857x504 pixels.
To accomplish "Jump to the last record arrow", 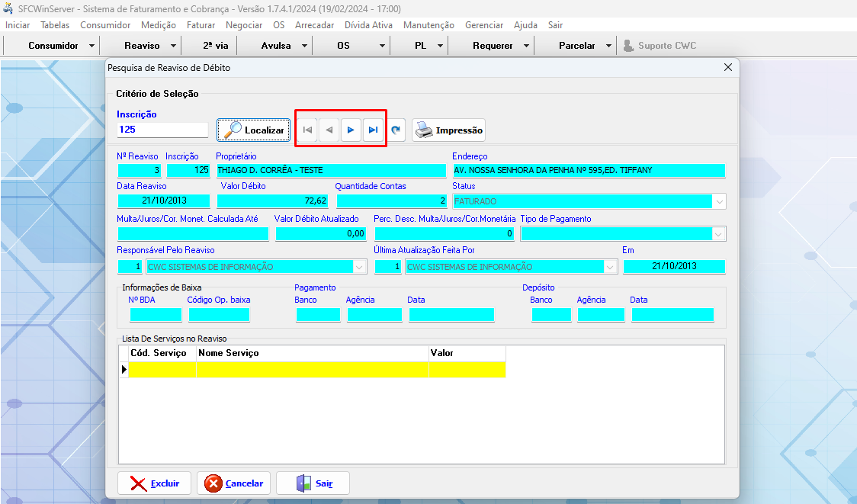I will tap(373, 130).
